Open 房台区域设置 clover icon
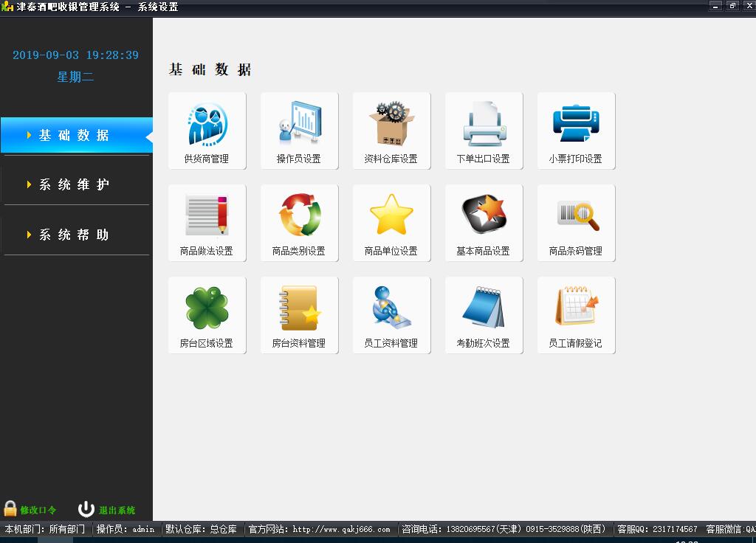 click(207, 311)
